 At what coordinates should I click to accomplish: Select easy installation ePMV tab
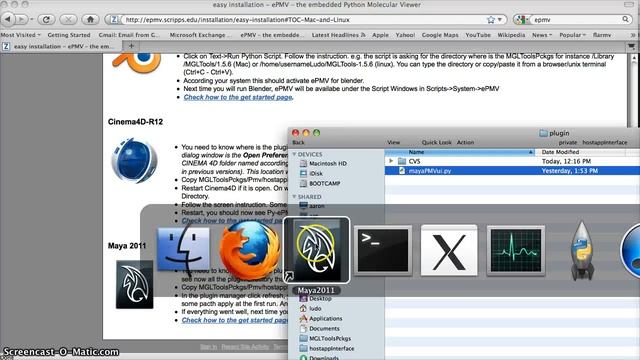click(60, 46)
